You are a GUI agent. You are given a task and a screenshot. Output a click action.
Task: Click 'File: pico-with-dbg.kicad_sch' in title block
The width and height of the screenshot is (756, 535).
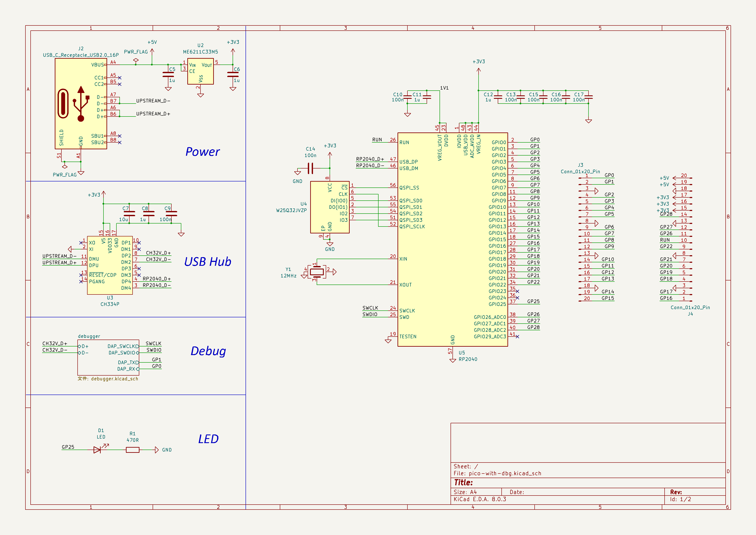497,473
